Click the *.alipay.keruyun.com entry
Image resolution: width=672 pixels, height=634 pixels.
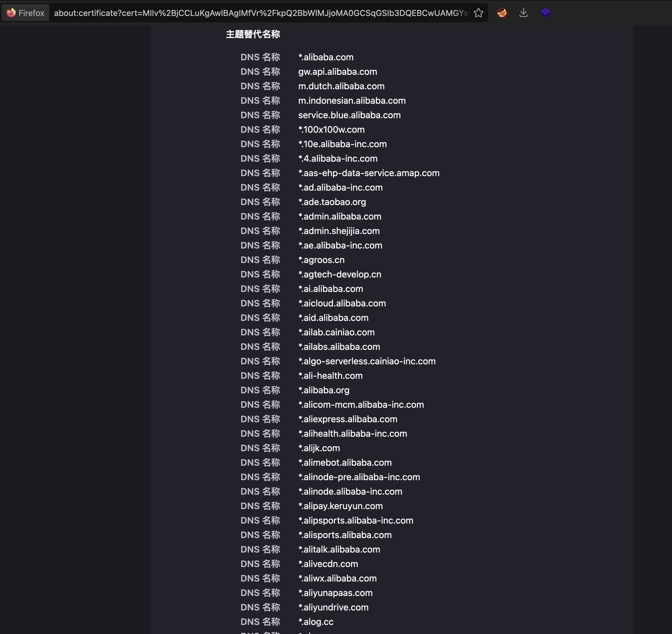tap(340, 506)
